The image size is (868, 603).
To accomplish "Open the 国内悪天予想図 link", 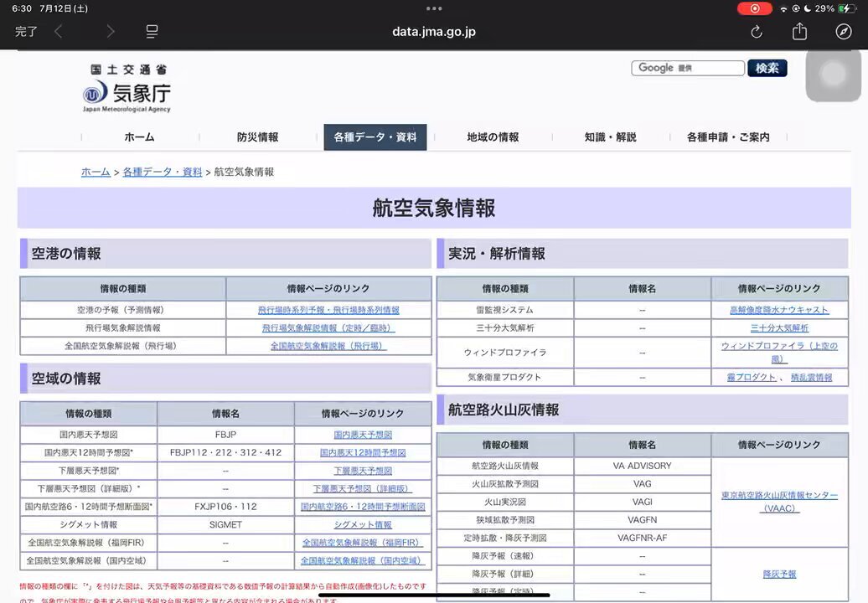I will click(363, 435).
